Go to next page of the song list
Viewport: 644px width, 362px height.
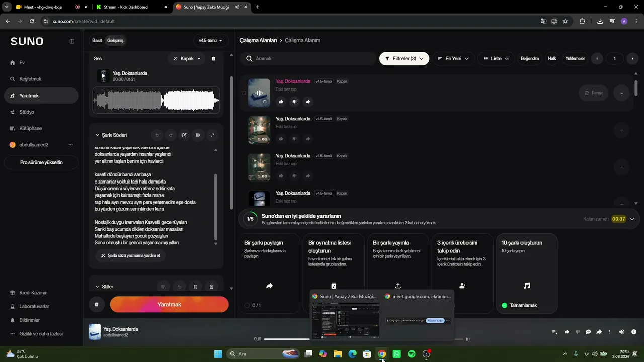tap(632, 59)
